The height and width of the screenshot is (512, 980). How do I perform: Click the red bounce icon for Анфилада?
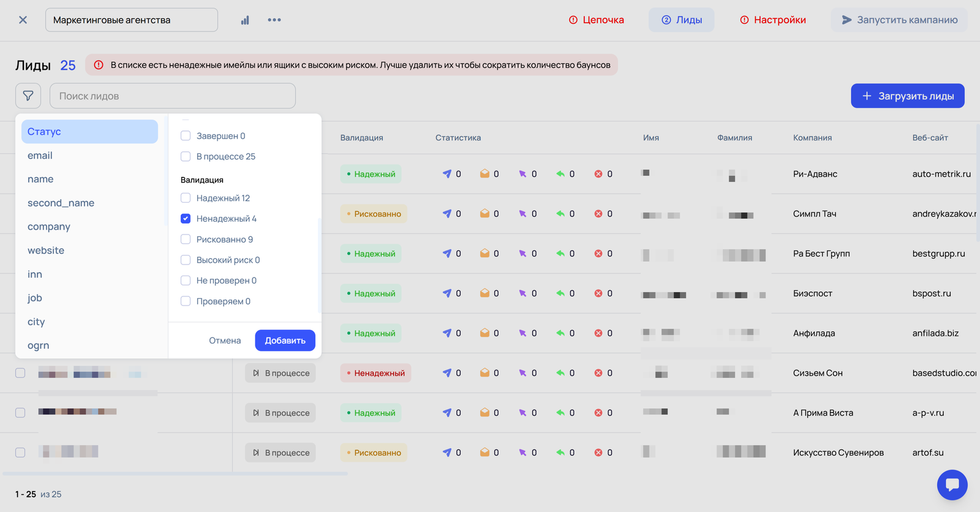[x=598, y=333]
